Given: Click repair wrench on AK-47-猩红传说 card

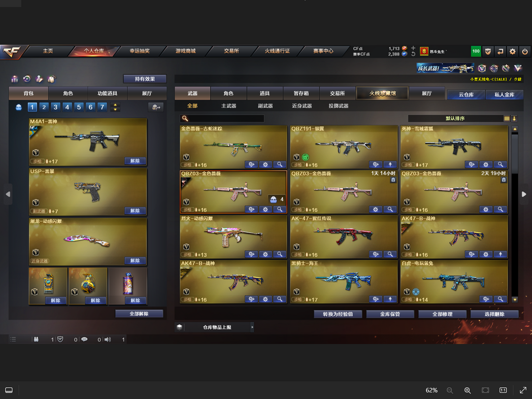Looking at the screenshot, I should click(x=375, y=254).
